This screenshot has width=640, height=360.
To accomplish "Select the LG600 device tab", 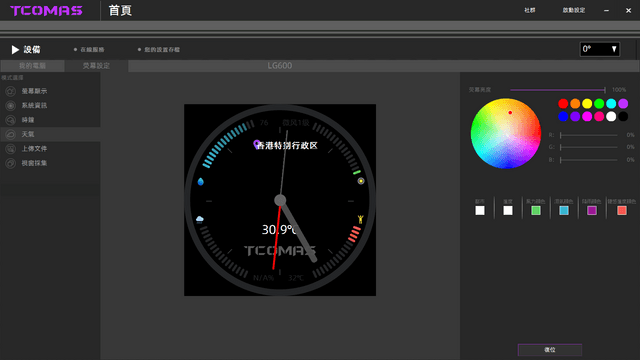I will tap(280, 66).
